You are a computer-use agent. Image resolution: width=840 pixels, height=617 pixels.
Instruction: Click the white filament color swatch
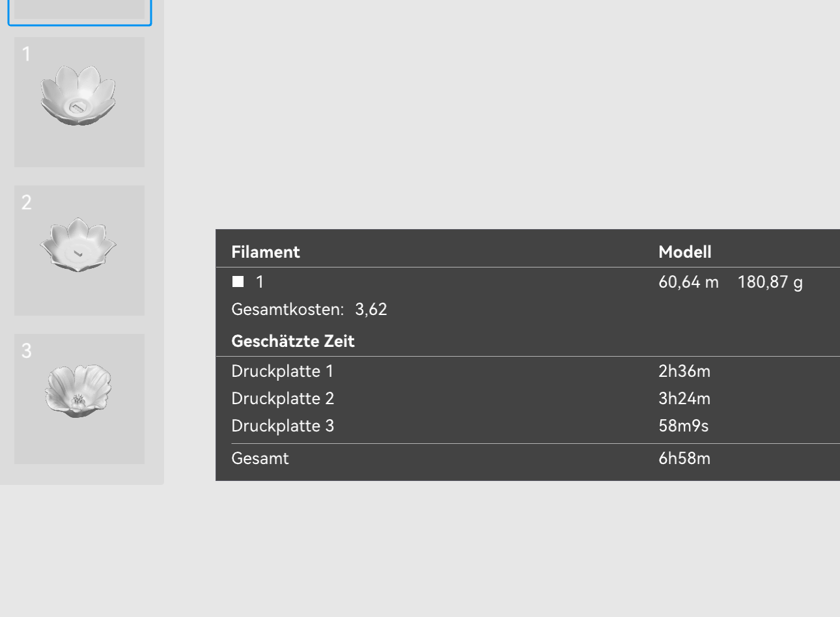click(x=238, y=282)
